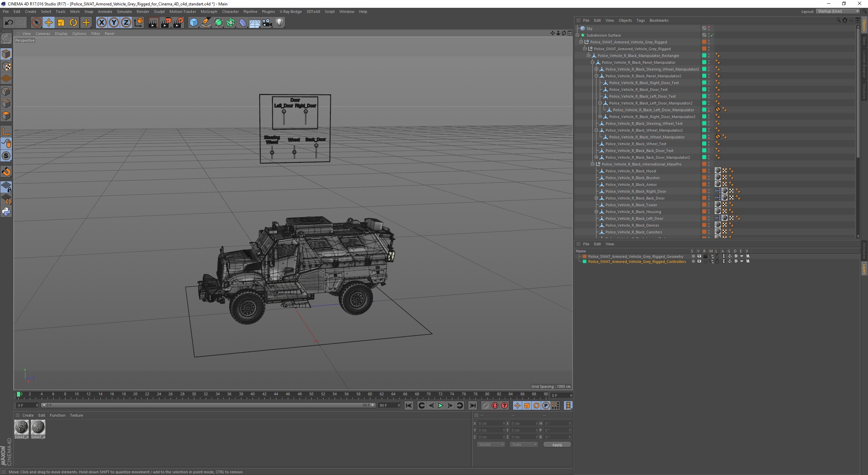This screenshot has height=475, width=868.
Task: Go to start of animation
Action: coord(409,405)
